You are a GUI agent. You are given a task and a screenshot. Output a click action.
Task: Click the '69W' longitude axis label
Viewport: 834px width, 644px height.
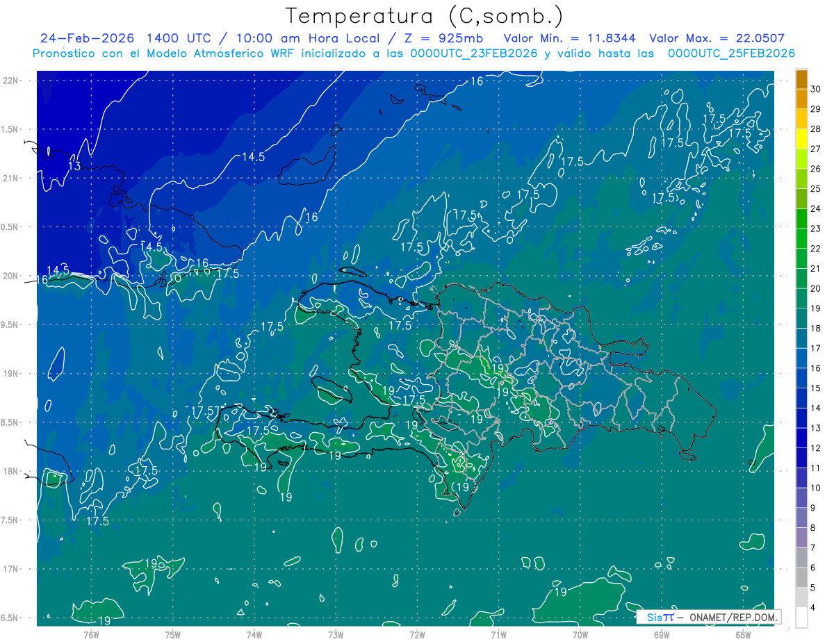662,634
